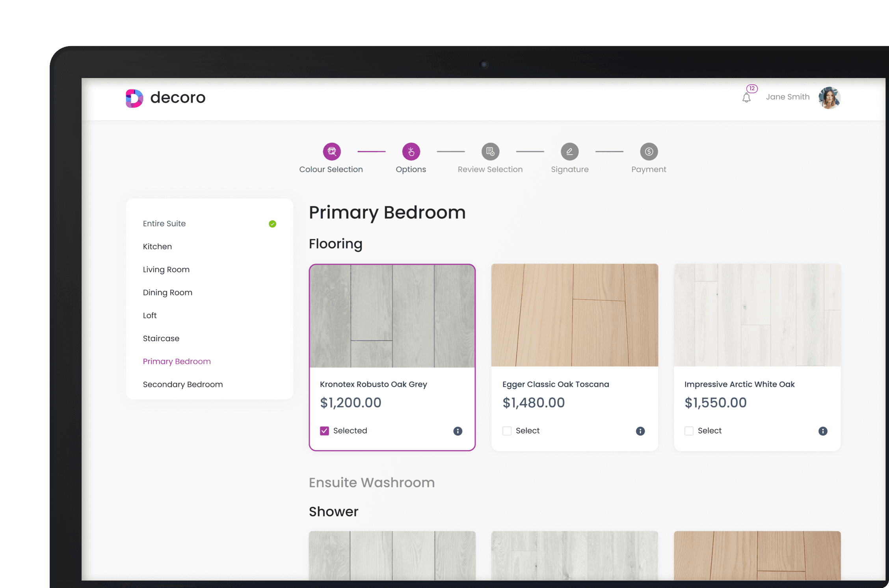Click the $1,480.00 price text

(x=534, y=403)
